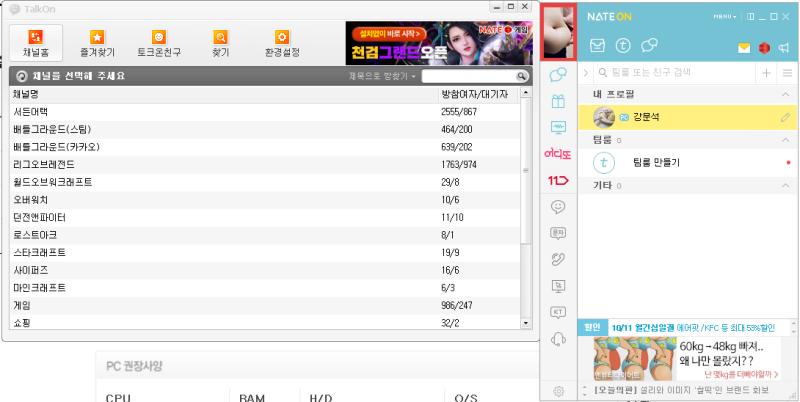The image size is (800, 402).
Task: Step the news ticker arrows at NateOn bottom
Action: 585,391
